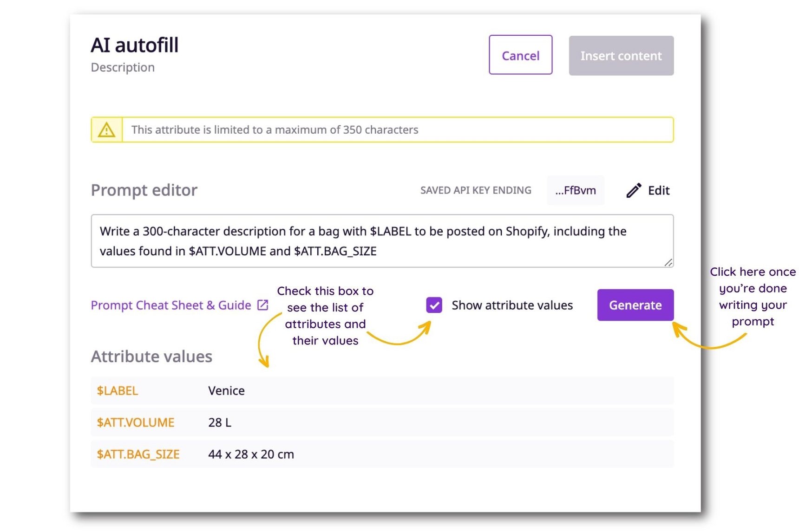Select the $LABEL attribute row
Screen dimensions: 799x532
click(x=117, y=391)
